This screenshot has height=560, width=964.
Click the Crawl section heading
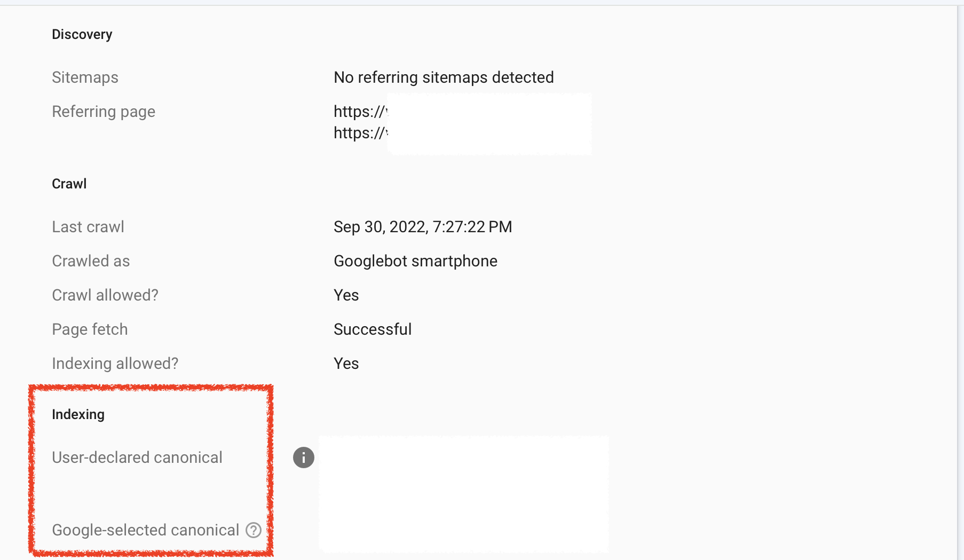coord(69,183)
